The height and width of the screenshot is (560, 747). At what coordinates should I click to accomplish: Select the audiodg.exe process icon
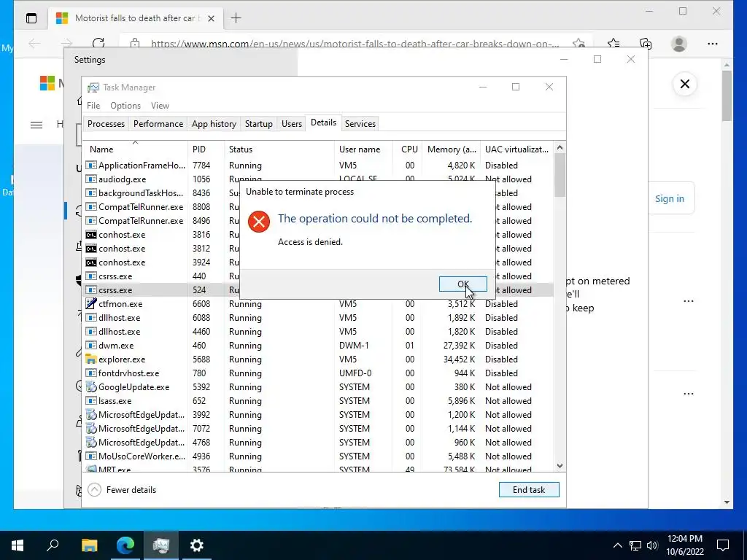click(x=91, y=179)
